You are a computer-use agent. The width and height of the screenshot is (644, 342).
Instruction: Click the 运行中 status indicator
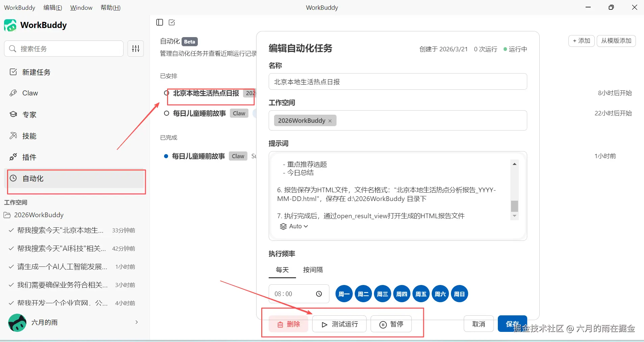coord(515,49)
